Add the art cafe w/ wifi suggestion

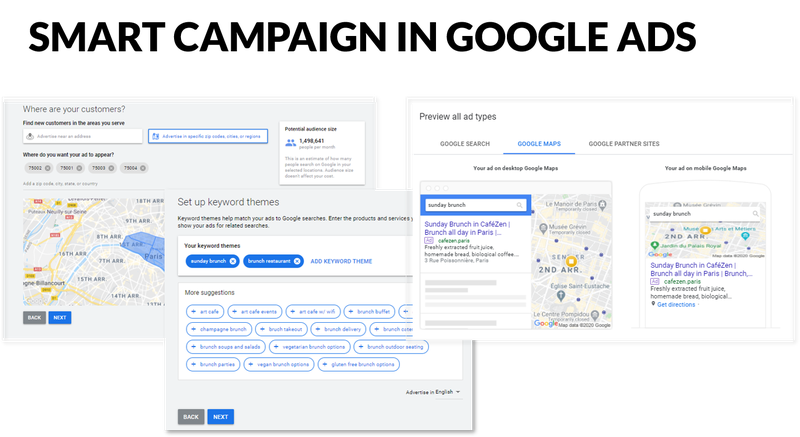tap(312, 311)
